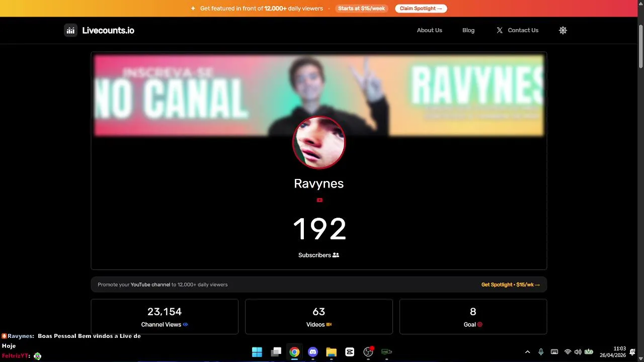Click the 192 subscriber count
This screenshot has height=362, width=644.
point(319,229)
